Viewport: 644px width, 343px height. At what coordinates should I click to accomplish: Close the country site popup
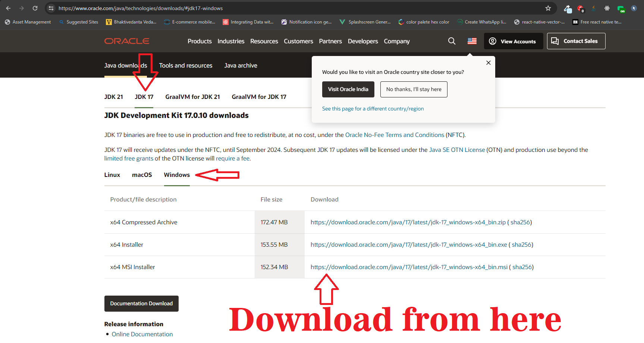(x=488, y=63)
